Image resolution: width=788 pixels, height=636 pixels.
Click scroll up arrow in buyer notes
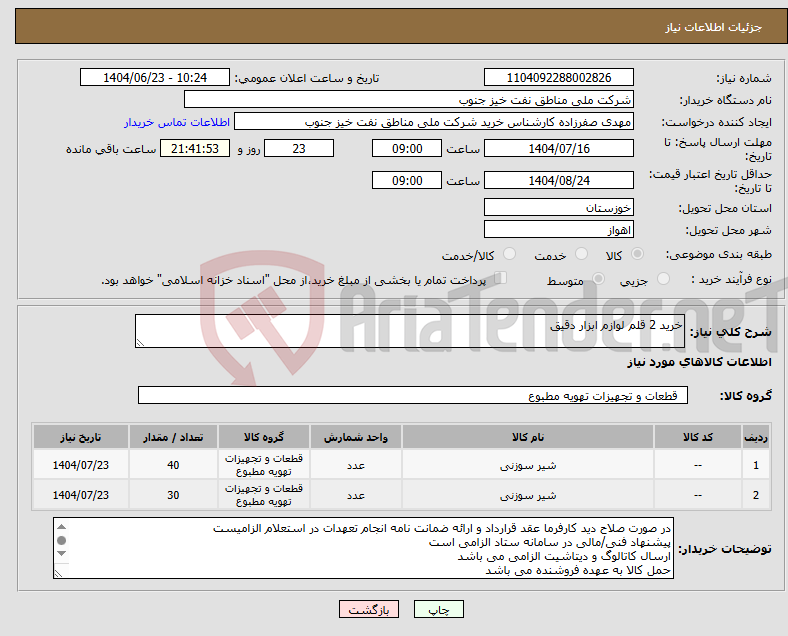(x=61, y=527)
